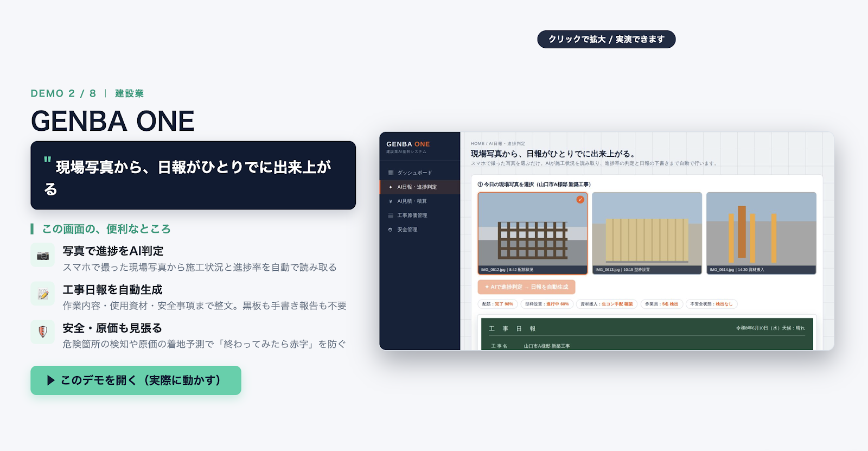
Task: Click the DEMO 2 / 8 label
Action: pos(63,93)
